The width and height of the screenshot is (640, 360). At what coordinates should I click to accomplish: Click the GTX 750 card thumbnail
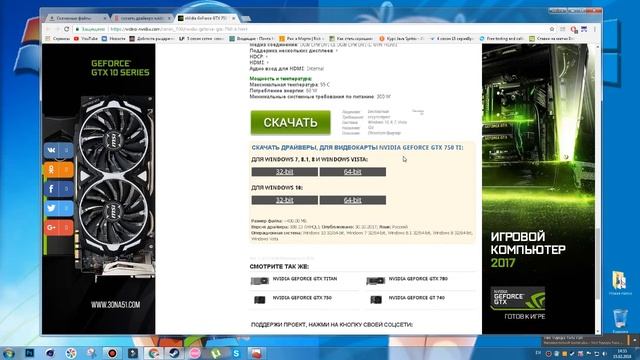[260, 300]
